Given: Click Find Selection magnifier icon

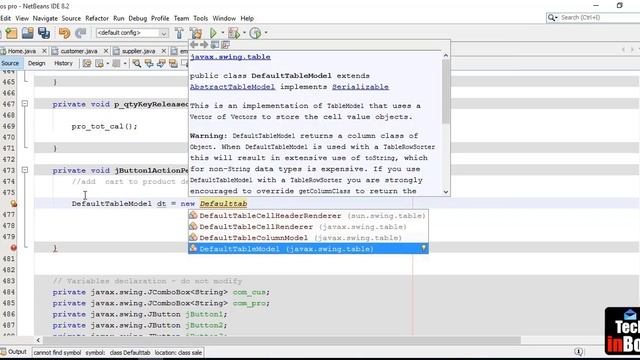Looking at the screenshot, I should point(136,63).
